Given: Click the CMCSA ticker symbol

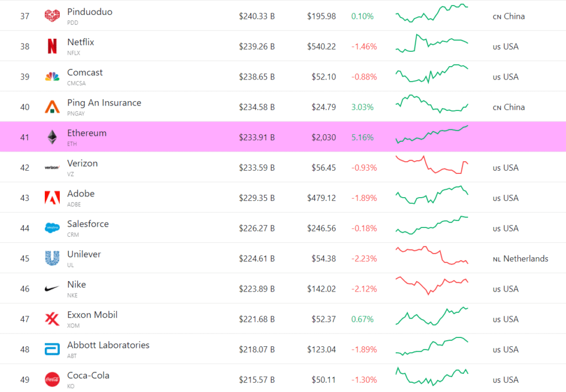Looking at the screenshot, I should pyautogui.click(x=76, y=83).
